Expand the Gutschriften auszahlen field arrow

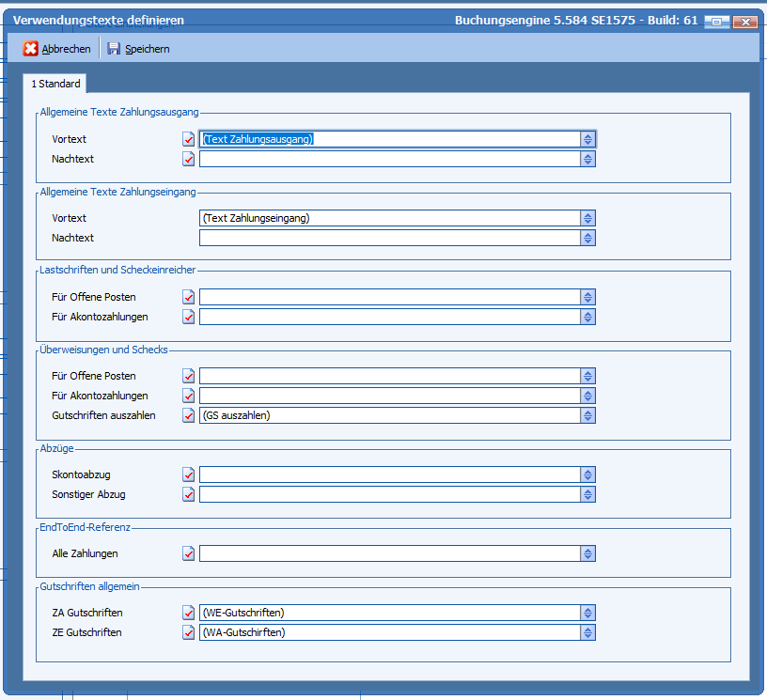pyautogui.click(x=587, y=415)
